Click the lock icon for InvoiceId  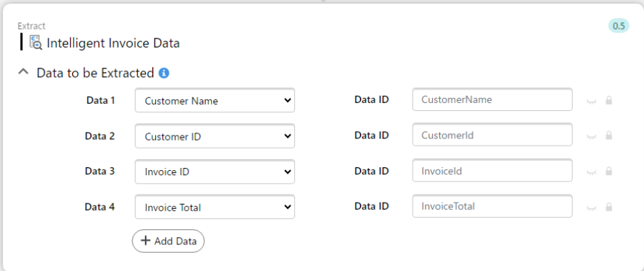click(609, 171)
